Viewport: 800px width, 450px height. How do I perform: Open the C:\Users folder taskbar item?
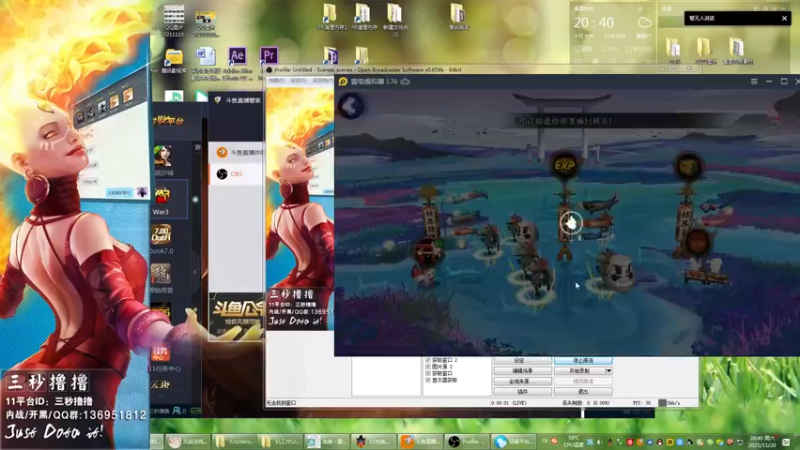(x=235, y=442)
